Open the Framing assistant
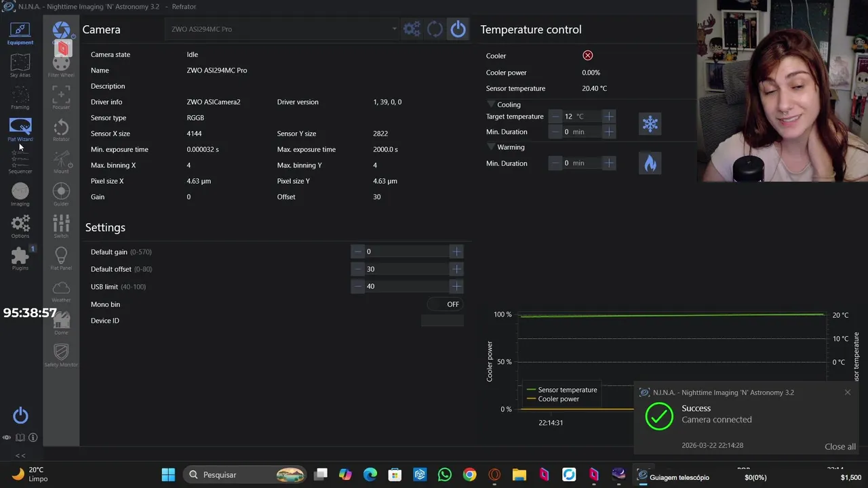 click(20, 98)
